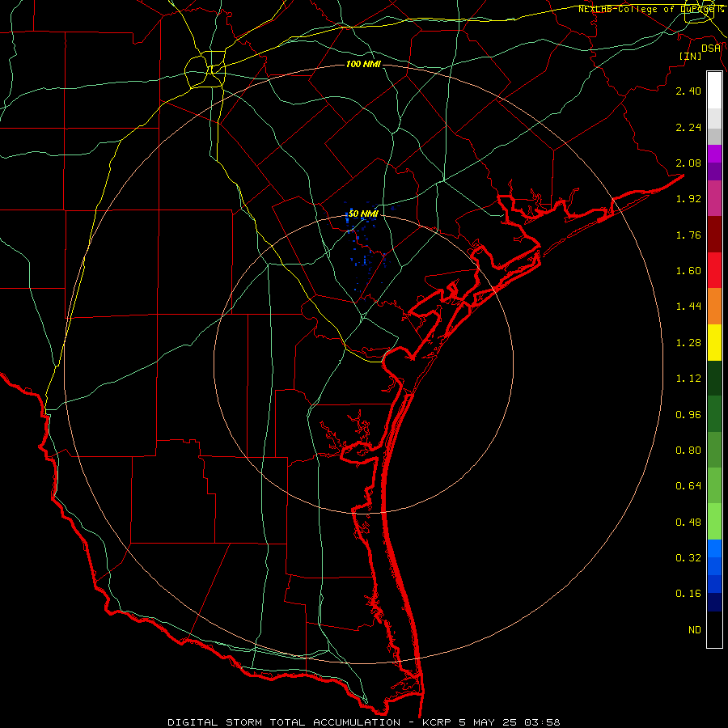Click the 1.76 legend value

pyautogui.click(x=688, y=235)
